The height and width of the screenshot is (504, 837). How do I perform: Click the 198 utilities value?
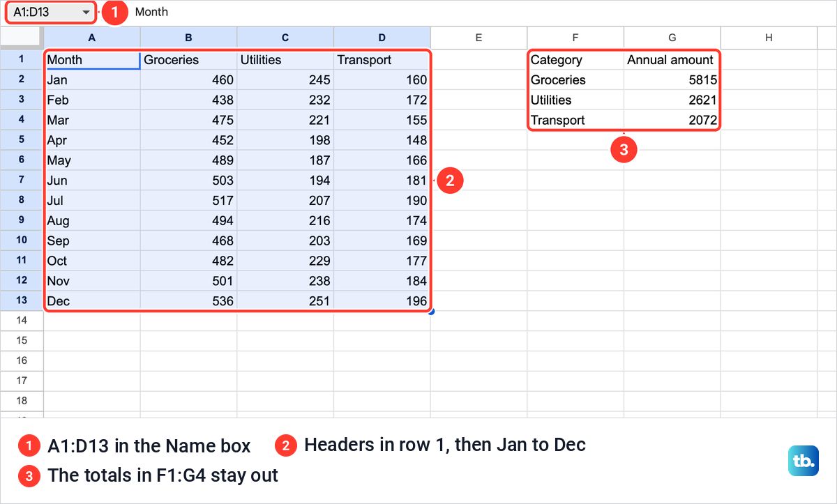tap(285, 140)
